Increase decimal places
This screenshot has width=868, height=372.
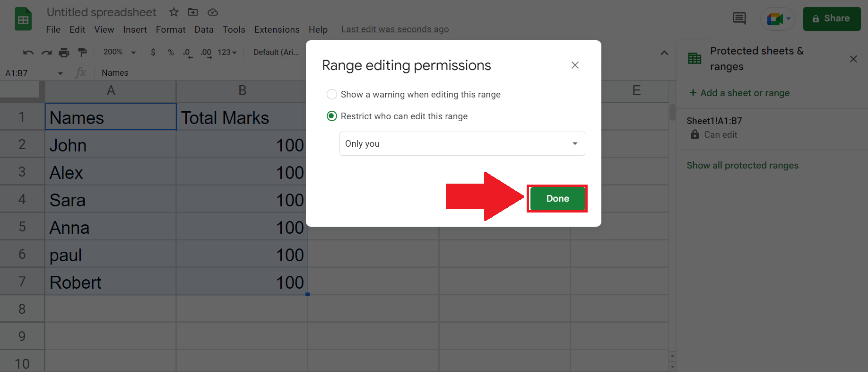tap(206, 52)
